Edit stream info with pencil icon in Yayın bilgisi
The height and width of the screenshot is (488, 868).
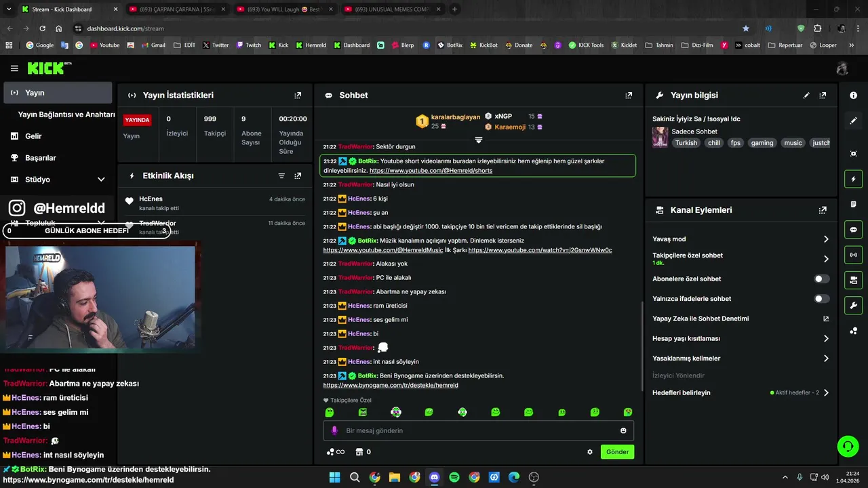click(806, 96)
